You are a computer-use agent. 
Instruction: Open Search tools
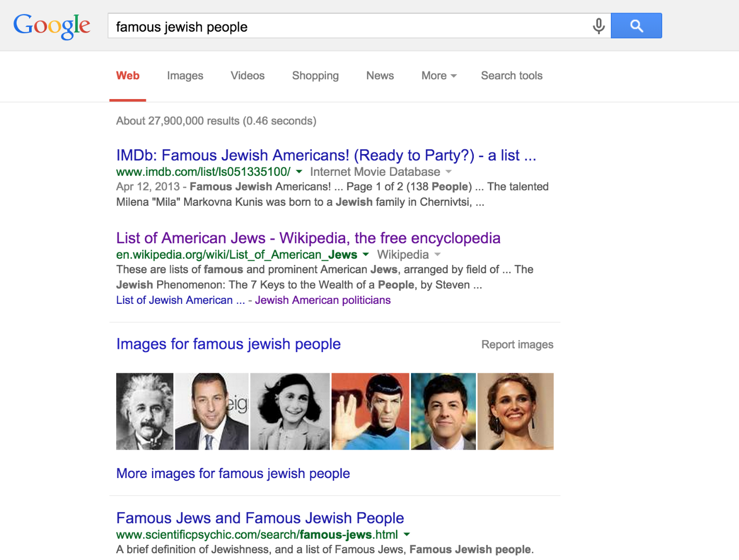[x=512, y=76]
